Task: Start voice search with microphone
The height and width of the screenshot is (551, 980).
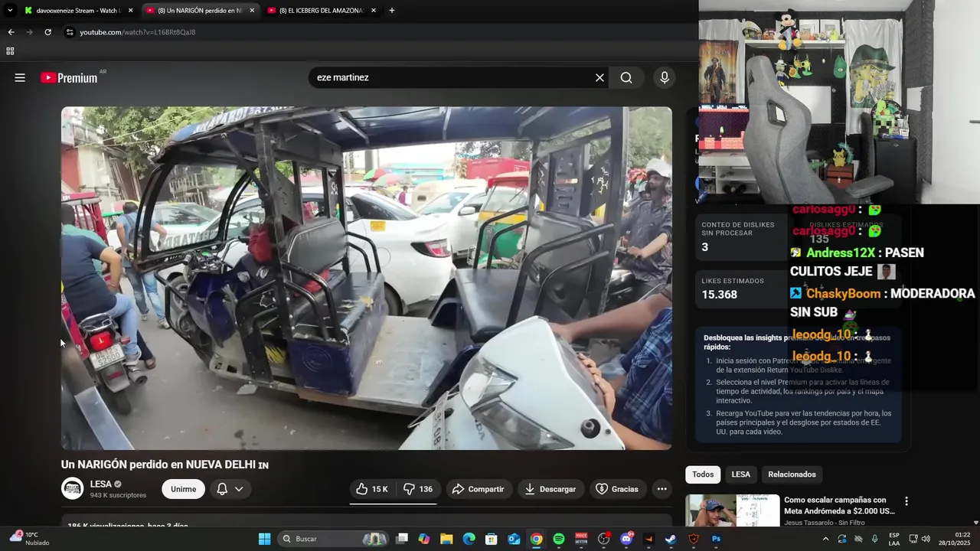Action: pyautogui.click(x=664, y=77)
